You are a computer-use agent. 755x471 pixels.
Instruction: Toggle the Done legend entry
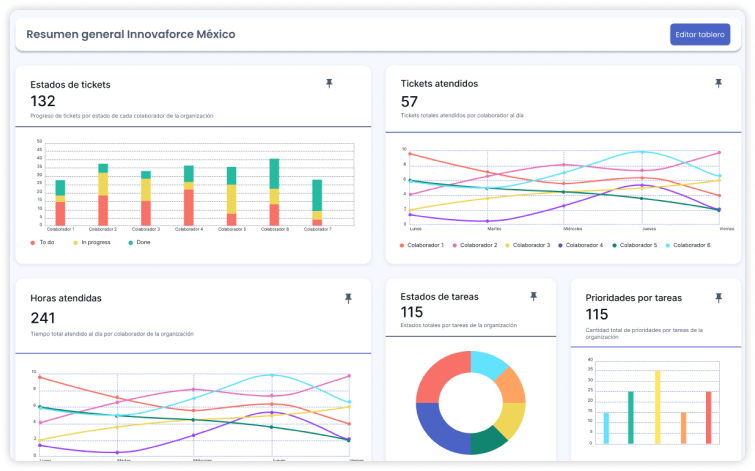click(140, 242)
